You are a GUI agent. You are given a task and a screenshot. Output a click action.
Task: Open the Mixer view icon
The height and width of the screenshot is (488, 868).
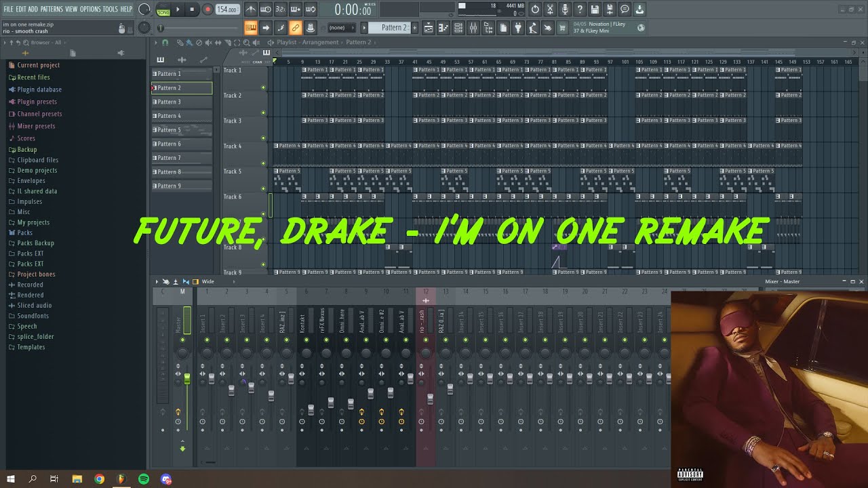(x=473, y=28)
